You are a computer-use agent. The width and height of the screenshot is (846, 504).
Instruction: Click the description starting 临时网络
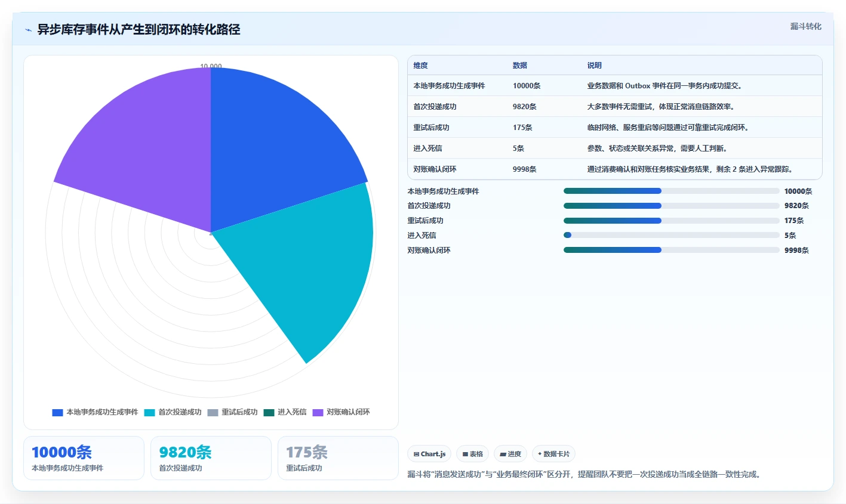(669, 128)
